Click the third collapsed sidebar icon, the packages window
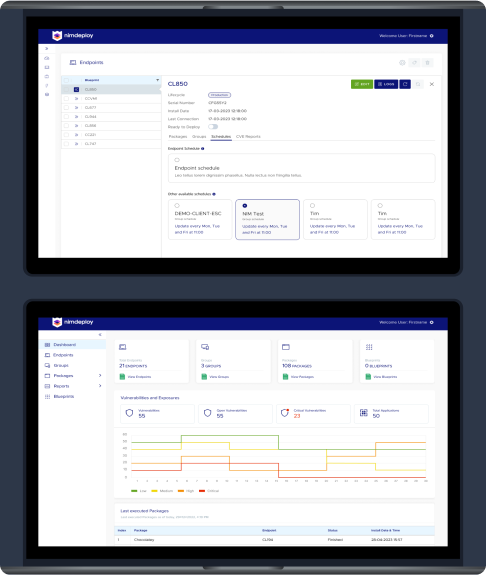The width and height of the screenshot is (486, 575). [47, 77]
